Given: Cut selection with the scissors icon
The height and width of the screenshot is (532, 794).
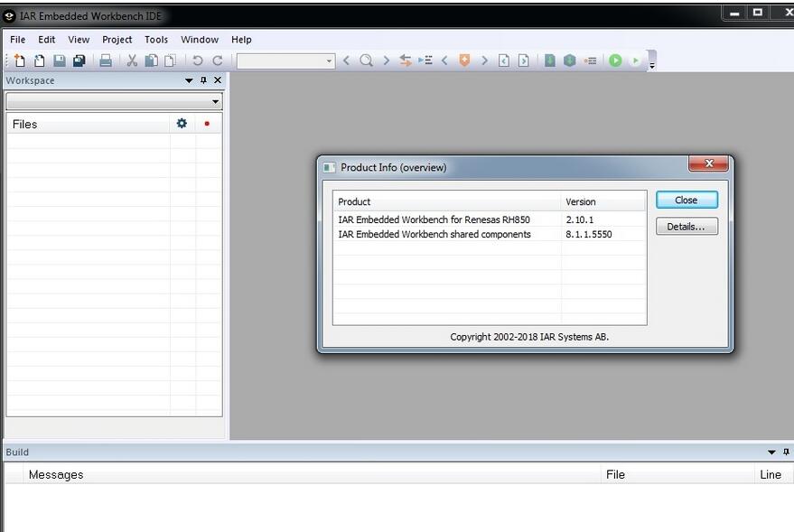Looking at the screenshot, I should point(132,61).
